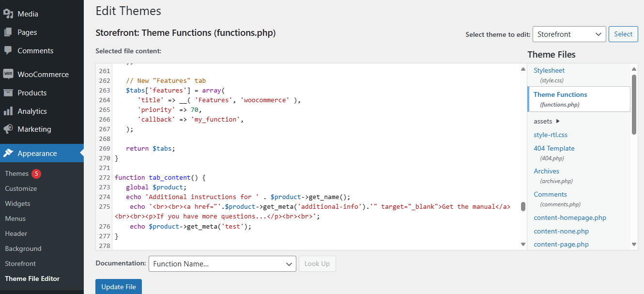Click the red 5 updates badge

[36, 173]
